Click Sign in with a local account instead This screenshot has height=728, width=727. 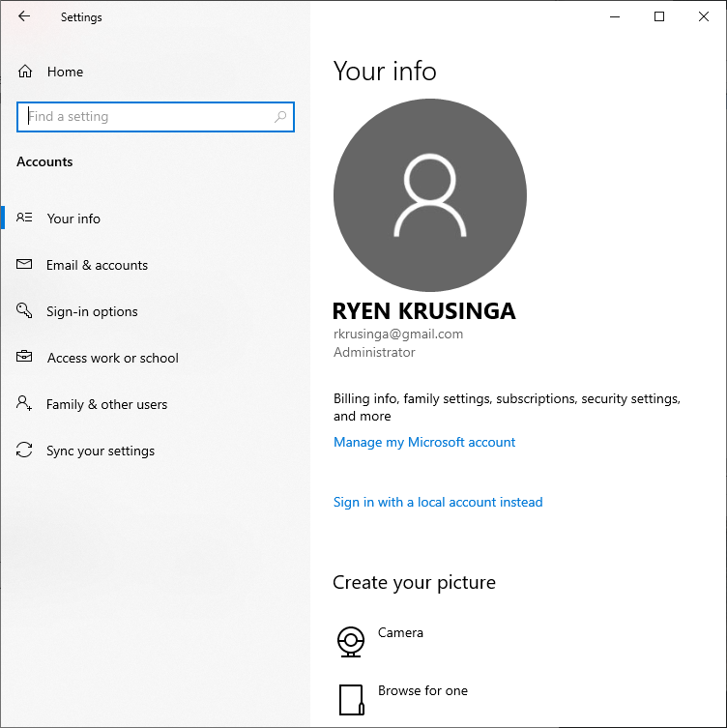pos(438,502)
